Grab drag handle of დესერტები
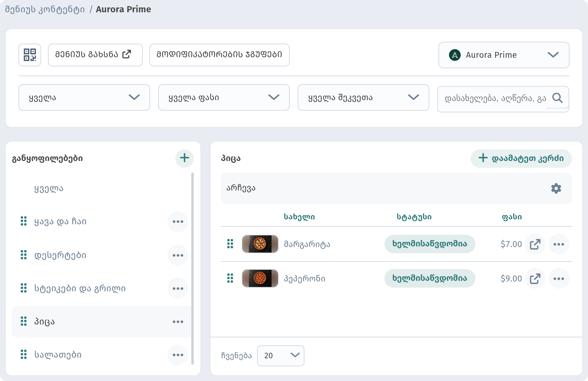The image size is (588, 381). pyautogui.click(x=24, y=255)
